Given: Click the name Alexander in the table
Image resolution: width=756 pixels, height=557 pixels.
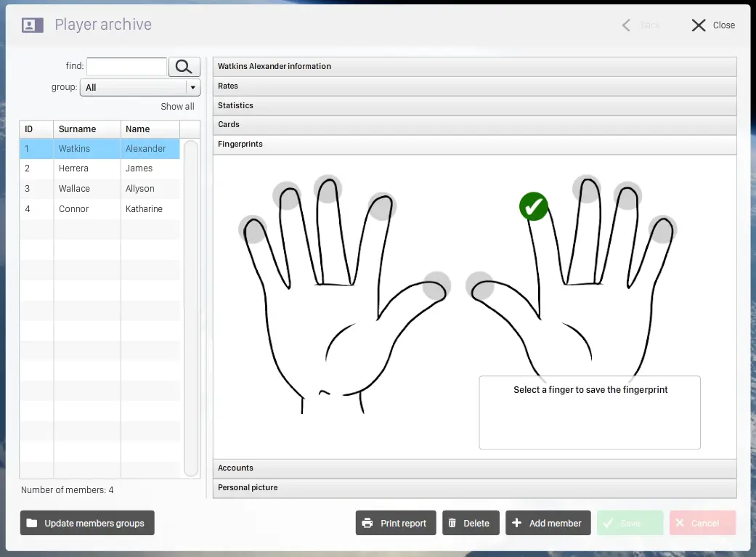Looking at the screenshot, I should click(x=145, y=149).
